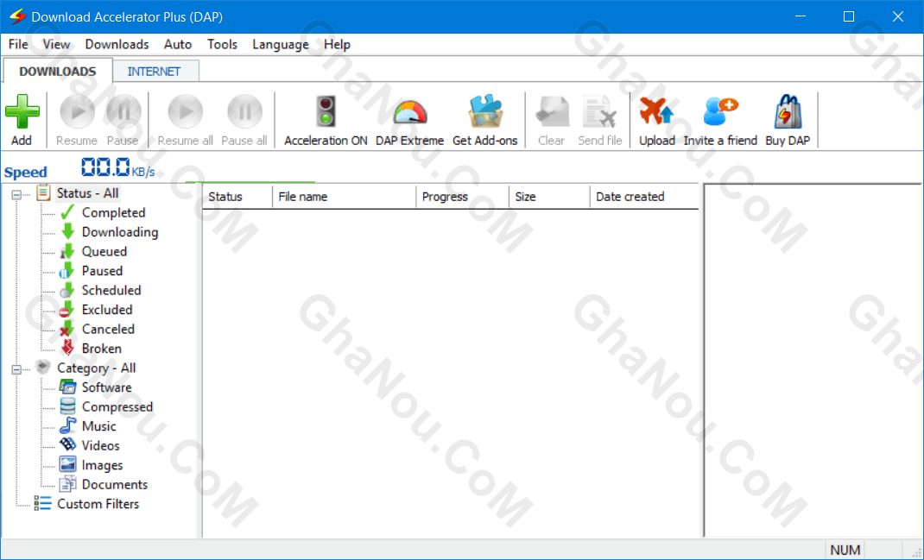Show Scheduled downloads
The width and height of the screenshot is (924, 560).
tap(111, 290)
